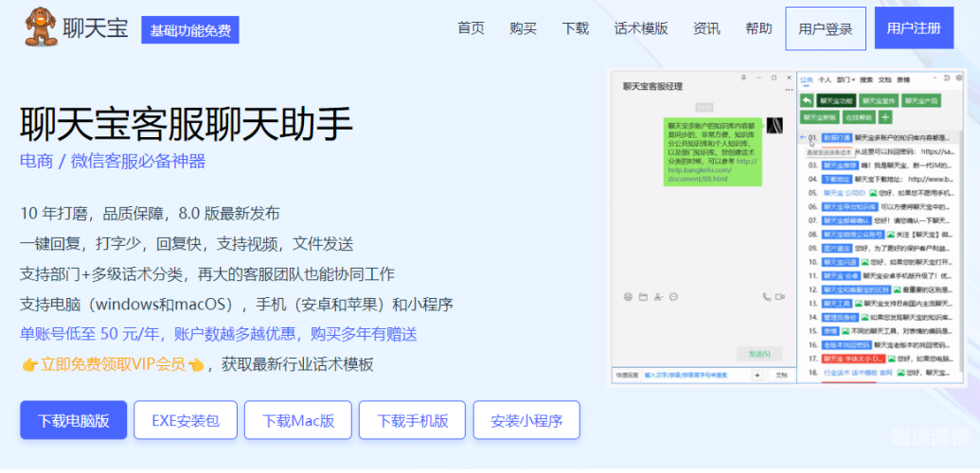Click the 立即免费领取VIP会员 link
Image resolution: width=980 pixels, height=473 pixels.
click(x=113, y=364)
